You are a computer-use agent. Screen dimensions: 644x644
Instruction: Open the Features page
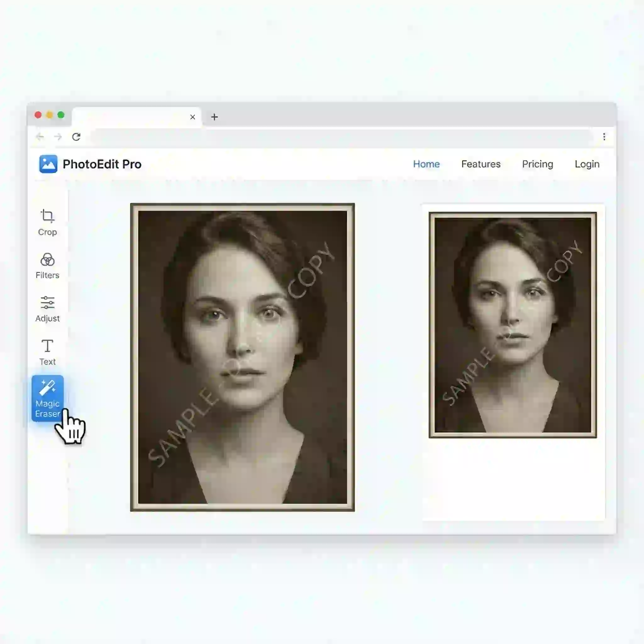pos(481,164)
